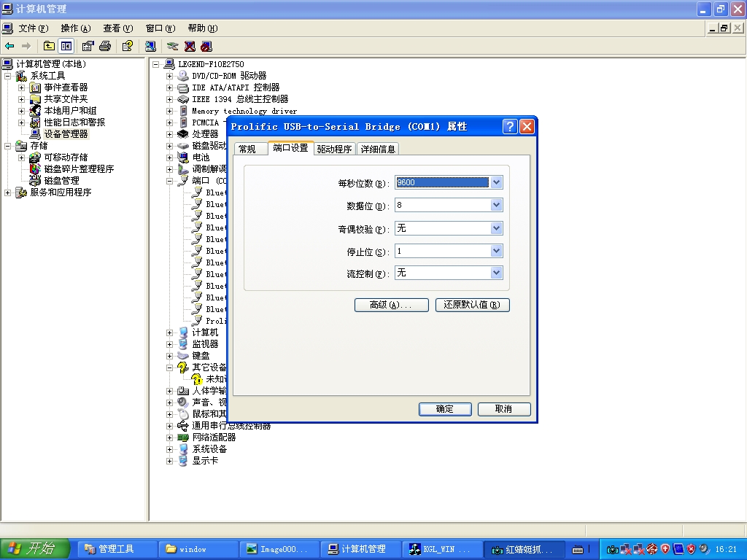Expand the 可移动存储 tree node
Image resolution: width=747 pixels, height=560 pixels.
[21, 157]
